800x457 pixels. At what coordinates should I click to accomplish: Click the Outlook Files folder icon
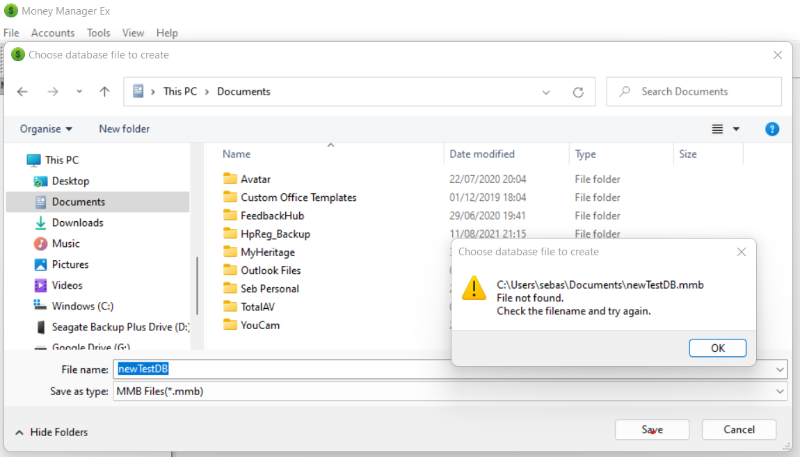pyautogui.click(x=230, y=270)
